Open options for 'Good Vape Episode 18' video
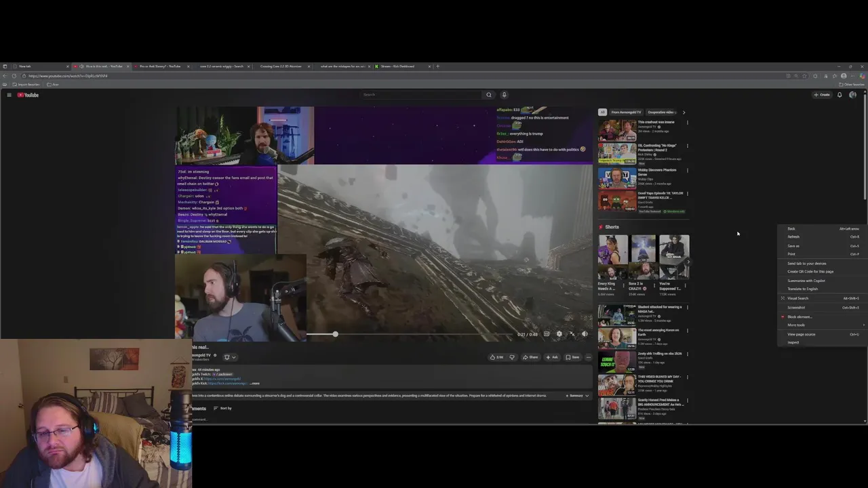Viewport: 868px width, 488px height. pos(687,194)
